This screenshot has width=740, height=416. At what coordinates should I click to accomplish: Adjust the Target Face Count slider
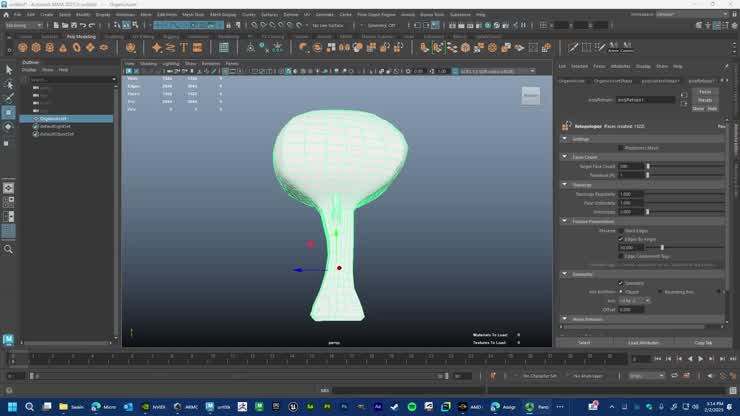(648, 166)
